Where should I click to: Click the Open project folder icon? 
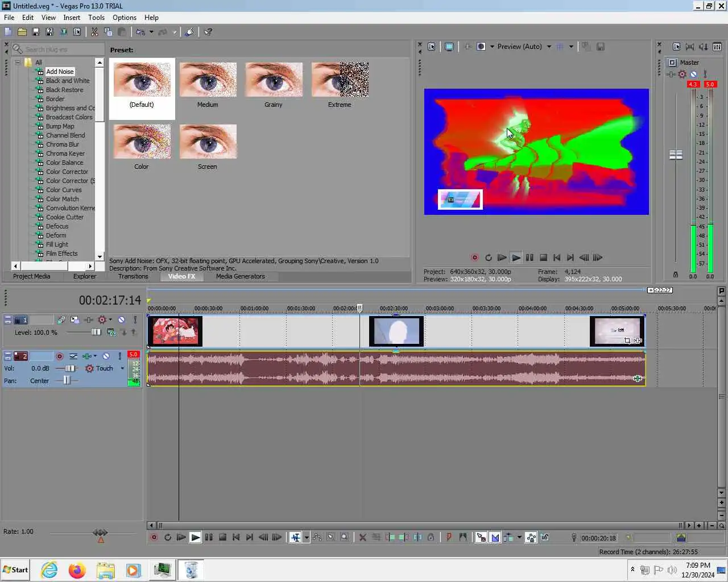pyautogui.click(x=22, y=32)
